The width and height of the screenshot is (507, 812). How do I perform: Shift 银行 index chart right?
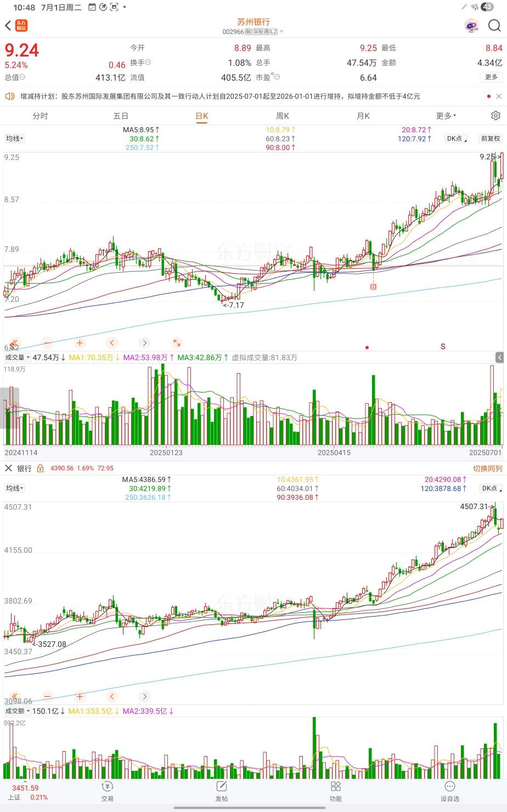(144, 696)
